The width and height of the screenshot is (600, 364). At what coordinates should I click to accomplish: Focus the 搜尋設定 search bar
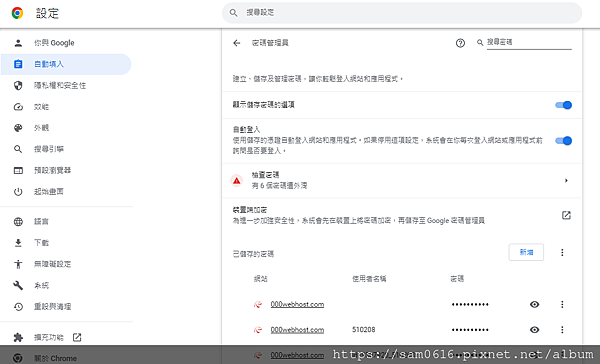[x=402, y=13]
